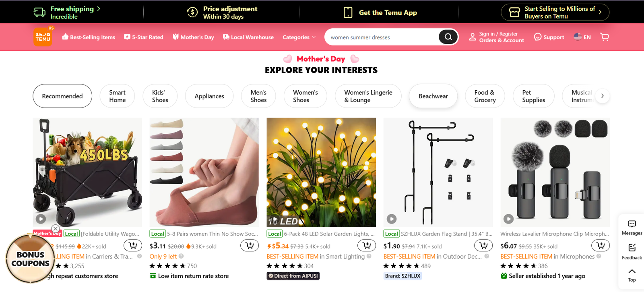This screenshot has height=292, width=644.
Task: Open the EN language selector
Action: click(582, 37)
